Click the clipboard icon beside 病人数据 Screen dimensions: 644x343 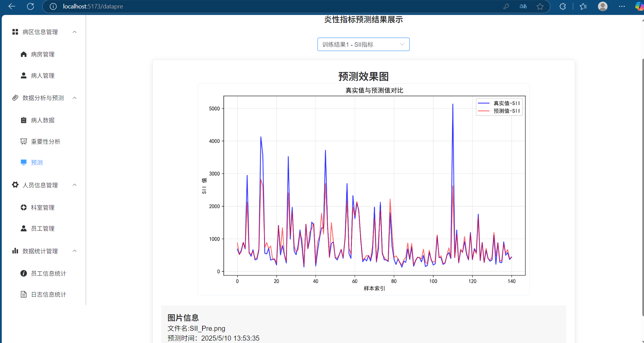pyautogui.click(x=24, y=120)
